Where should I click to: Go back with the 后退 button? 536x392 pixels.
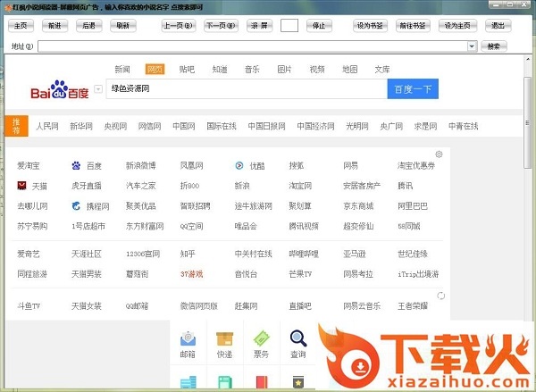(x=88, y=26)
